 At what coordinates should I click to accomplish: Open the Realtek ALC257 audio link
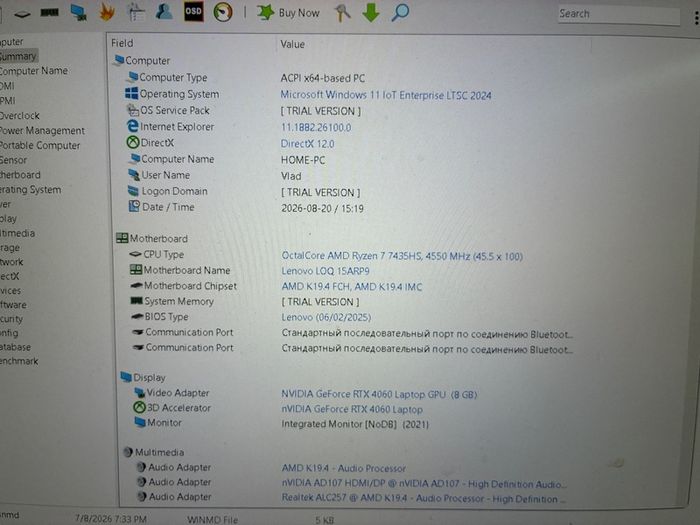[423, 498]
